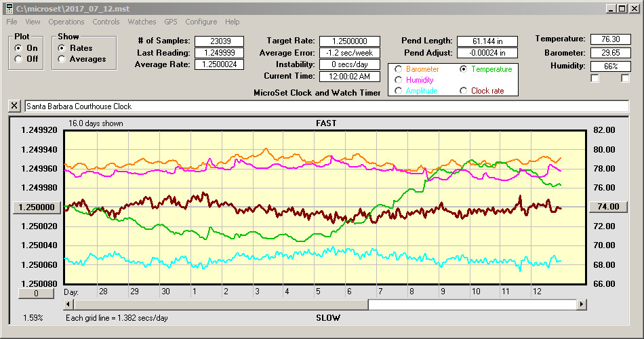
Task: Click the Temperature reading field
Action: coord(610,39)
